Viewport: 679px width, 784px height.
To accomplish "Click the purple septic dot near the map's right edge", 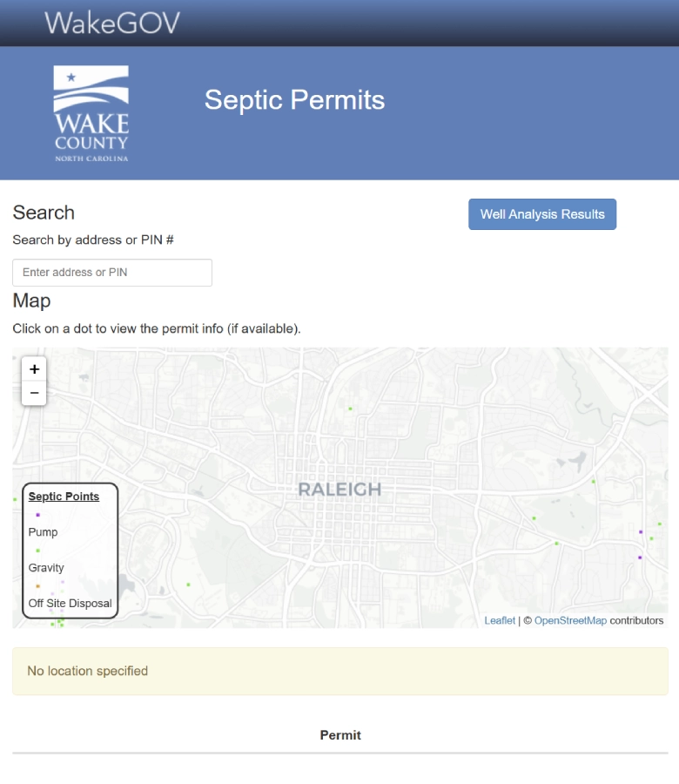I will coord(641,531).
